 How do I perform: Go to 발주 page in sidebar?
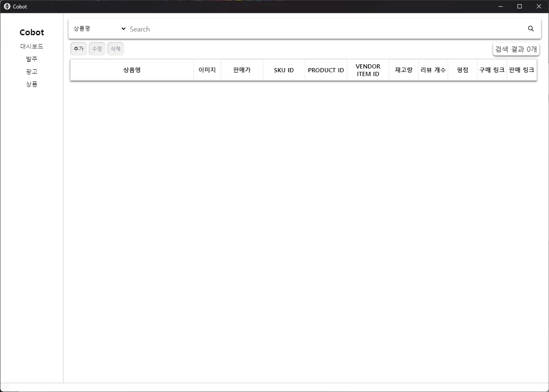32,59
